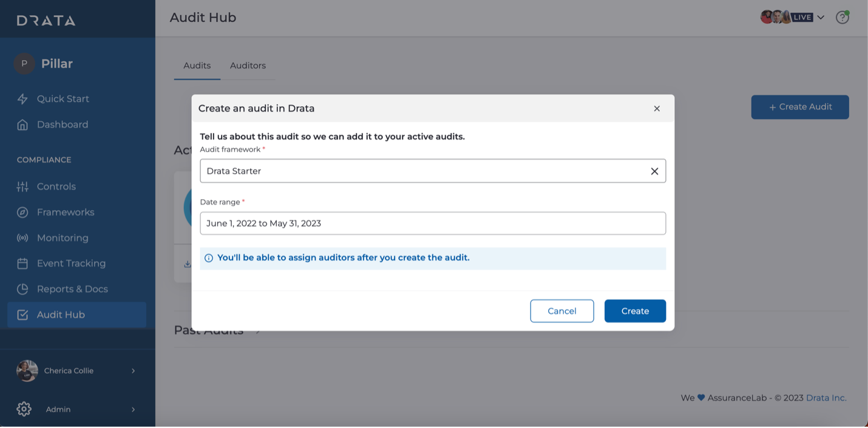Click the Frameworks compass icon
This screenshot has width=868, height=428.
(x=22, y=212)
